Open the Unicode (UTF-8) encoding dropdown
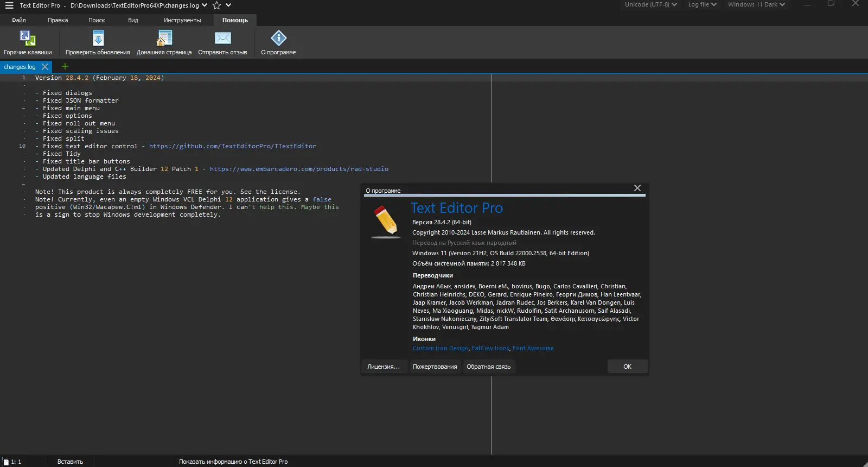Image resolution: width=868 pixels, height=467 pixels. click(650, 4)
